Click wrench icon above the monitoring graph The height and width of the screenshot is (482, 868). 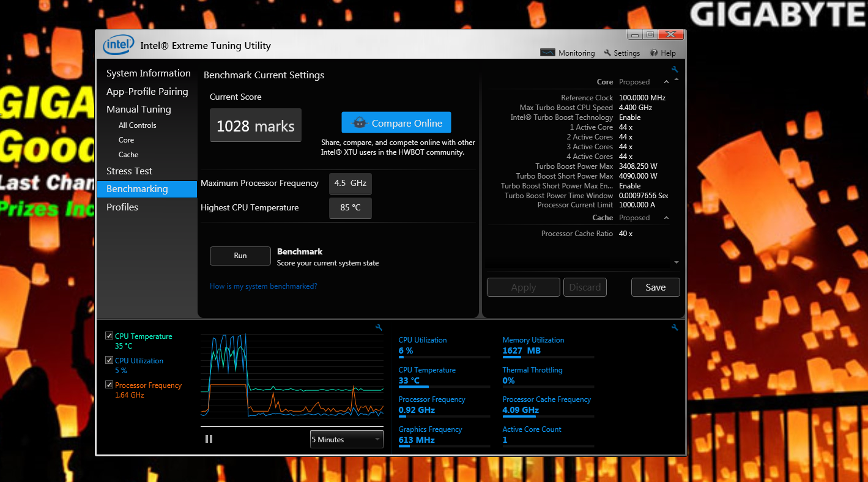(379, 328)
